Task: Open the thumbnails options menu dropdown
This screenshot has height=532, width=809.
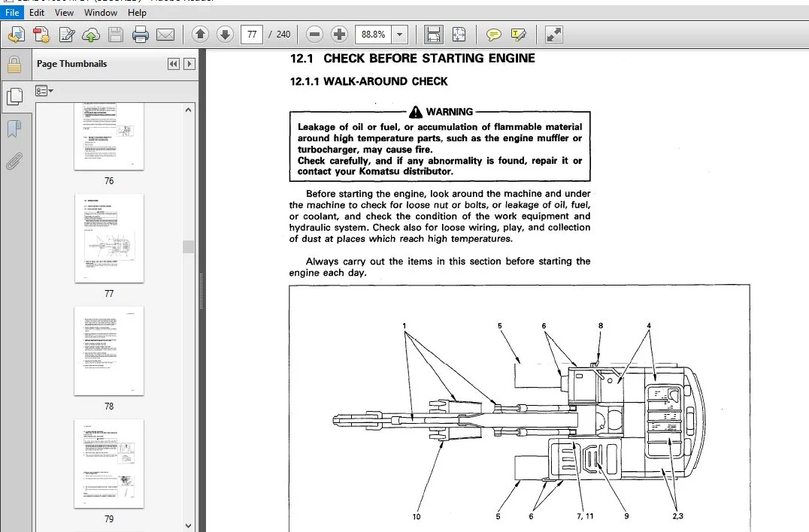Action: (x=44, y=91)
